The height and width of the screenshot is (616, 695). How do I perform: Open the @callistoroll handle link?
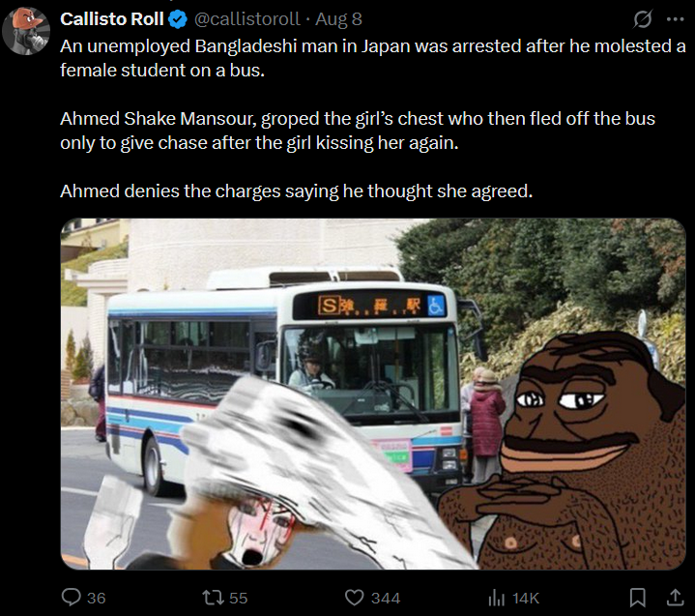pos(246,19)
